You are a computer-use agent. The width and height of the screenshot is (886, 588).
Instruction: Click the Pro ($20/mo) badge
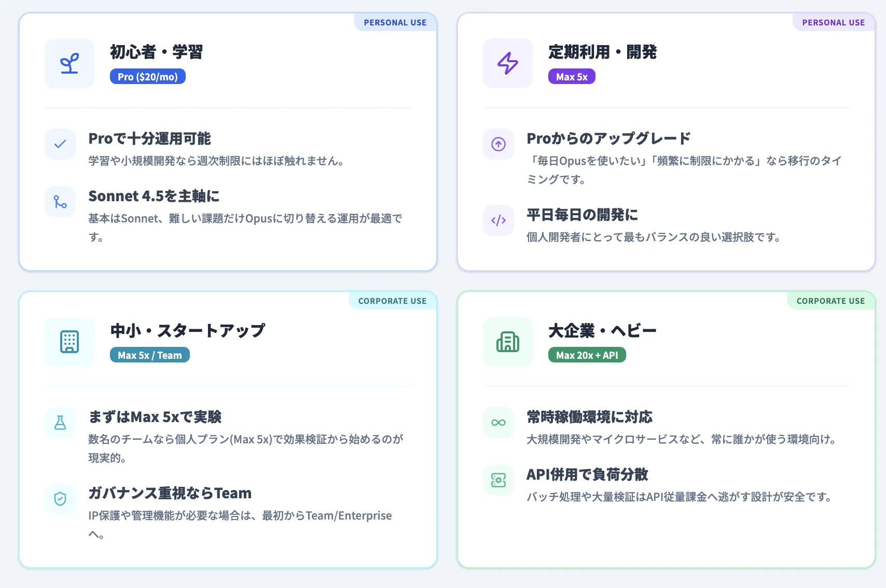148,76
